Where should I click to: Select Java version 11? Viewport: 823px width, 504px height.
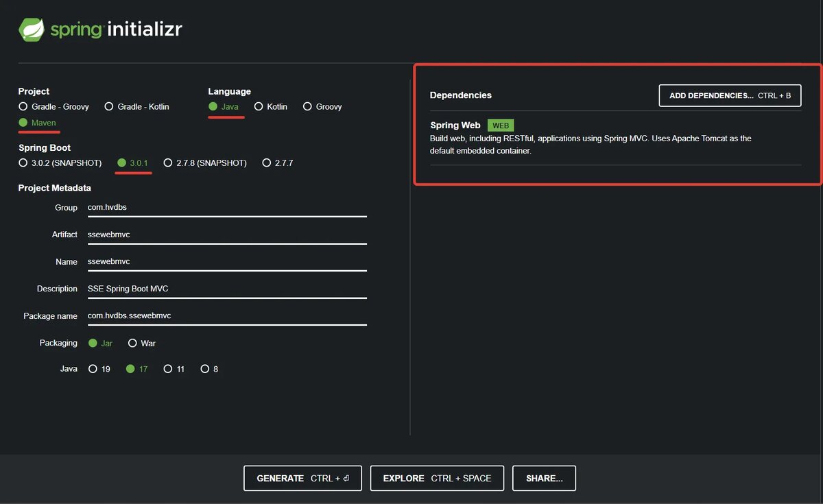click(174, 369)
